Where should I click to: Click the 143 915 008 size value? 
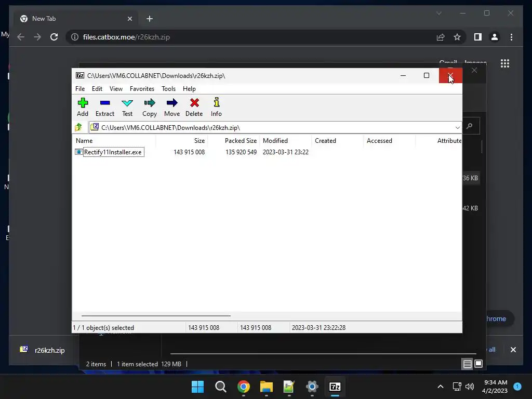point(189,152)
